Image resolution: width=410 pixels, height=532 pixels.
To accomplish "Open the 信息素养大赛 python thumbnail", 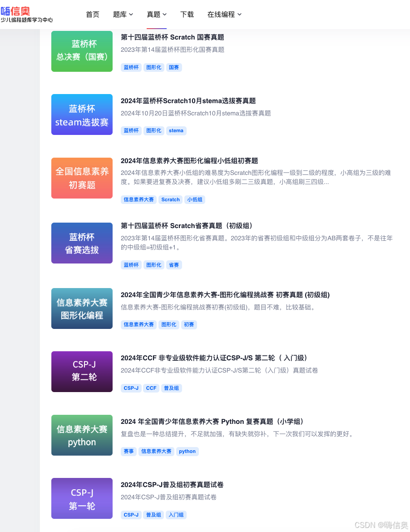I will click(82, 435).
